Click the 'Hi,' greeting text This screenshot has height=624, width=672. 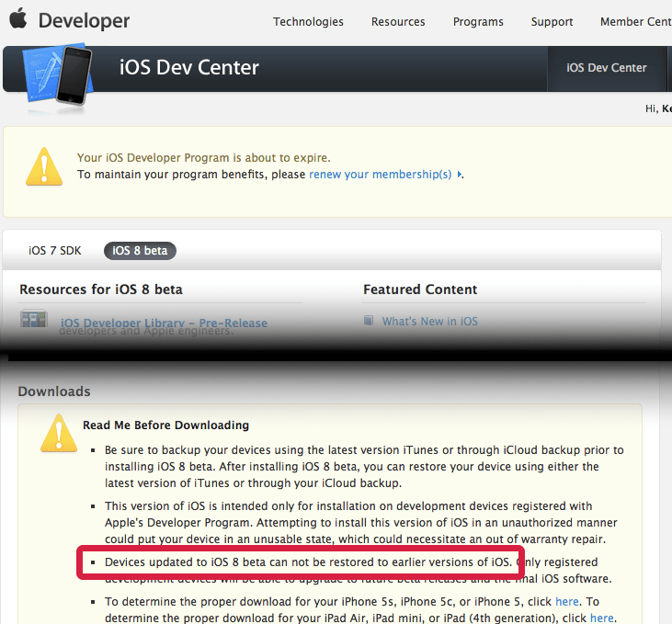point(652,108)
